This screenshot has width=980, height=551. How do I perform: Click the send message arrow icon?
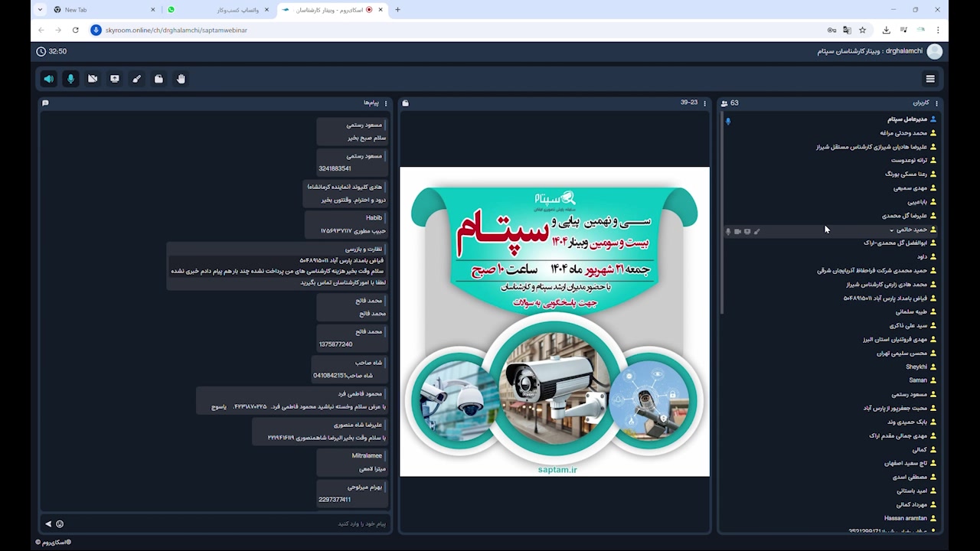tap(48, 524)
